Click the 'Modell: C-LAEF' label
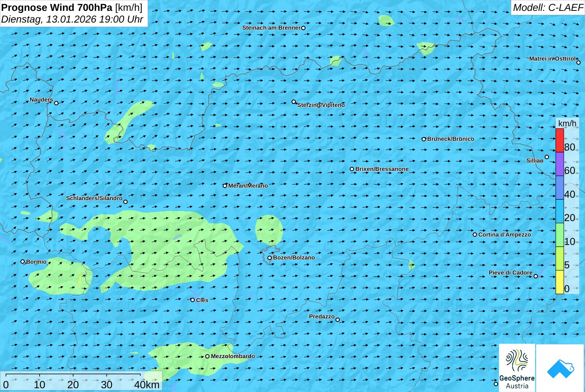This screenshot has width=585, height=392. (548, 7)
